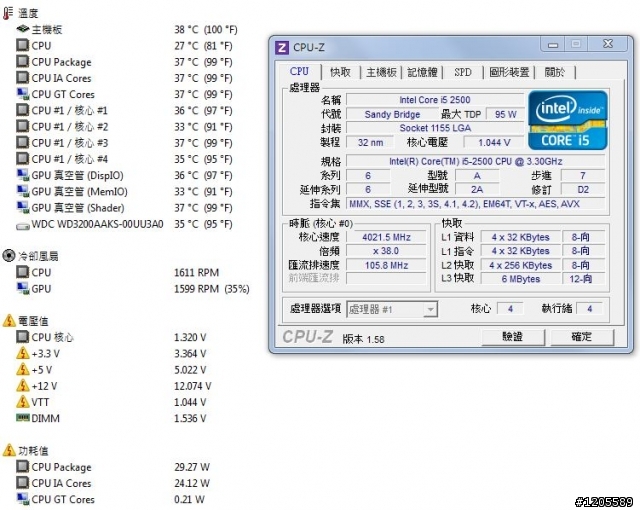Screen dimensions: 640x510
Task: Click the thermometer icon beside 溫度
Action: pos(8,13)
